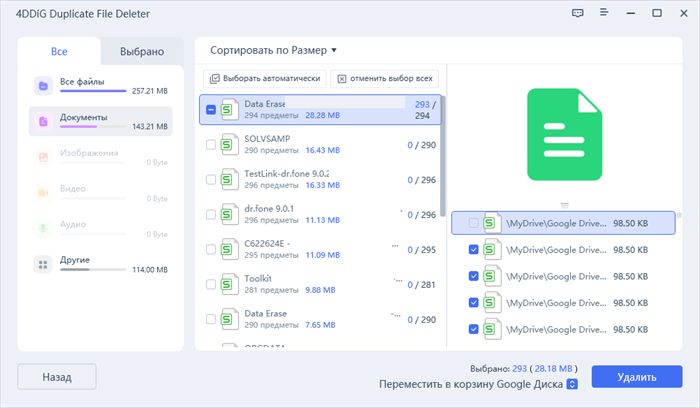Check the SOLVSAMP group checkbox
This screenshot has height=408, width=700.
[x=211, y=145]
